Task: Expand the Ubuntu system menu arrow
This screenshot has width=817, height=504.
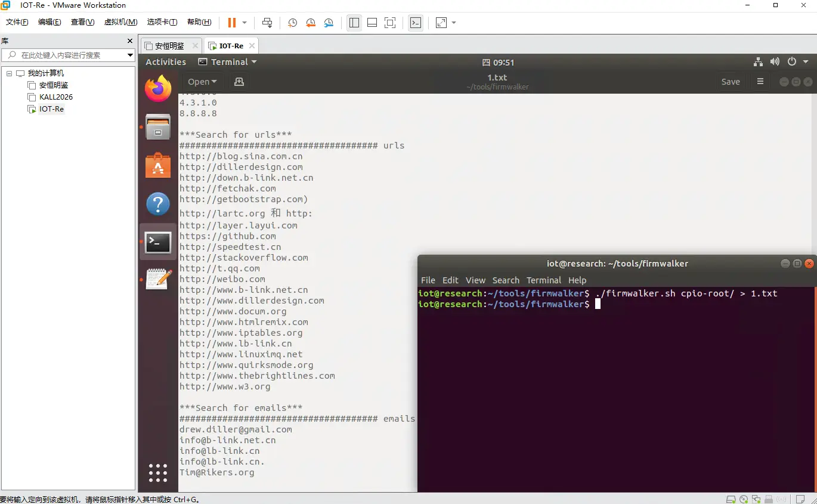Action: 806,62
